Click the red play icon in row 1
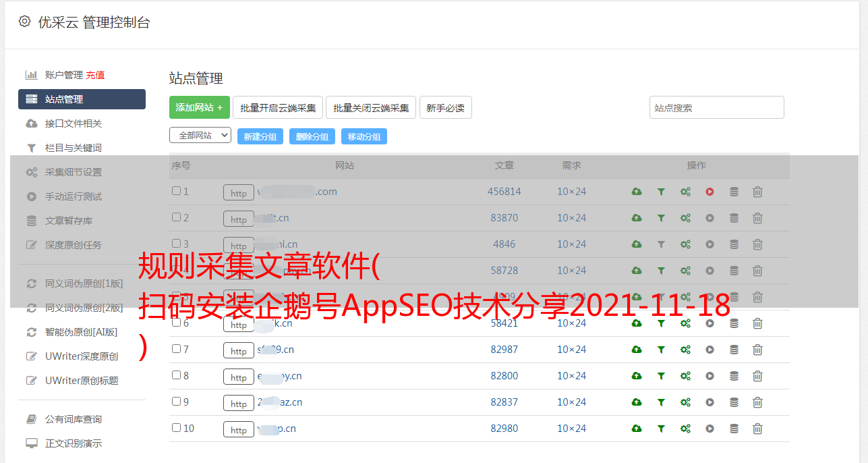 pyautogui.click(x=710, y=192)
